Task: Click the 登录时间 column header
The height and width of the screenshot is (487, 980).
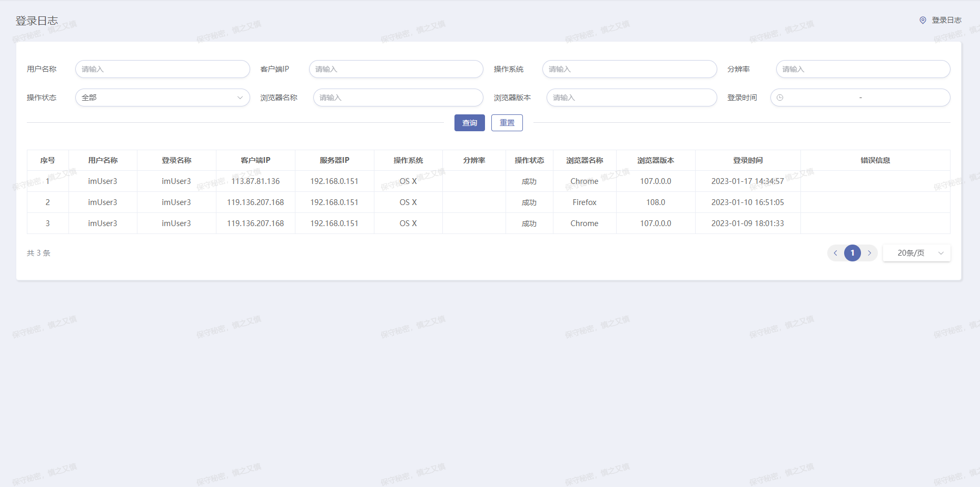Action: [747, 160]
